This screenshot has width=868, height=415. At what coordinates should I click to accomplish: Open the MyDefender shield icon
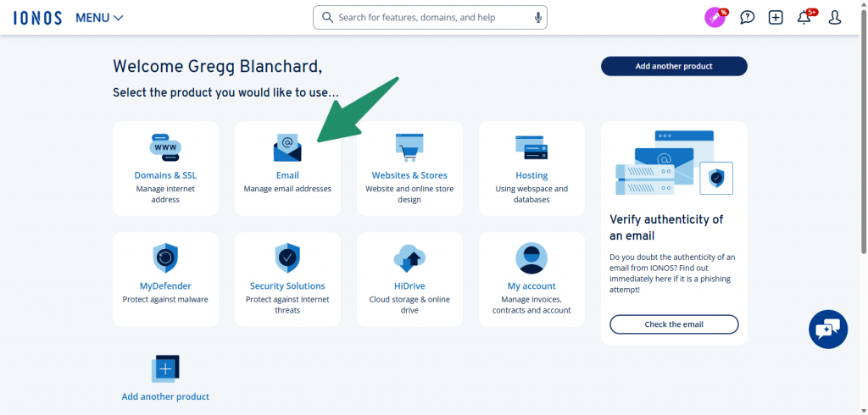tap(165, 257)
